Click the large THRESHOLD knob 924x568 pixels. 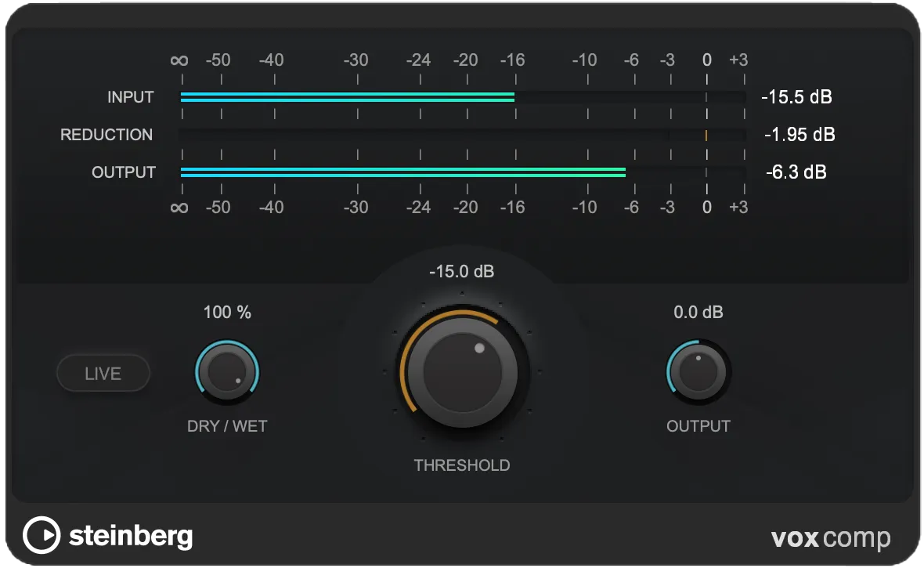tap(461, 371)
